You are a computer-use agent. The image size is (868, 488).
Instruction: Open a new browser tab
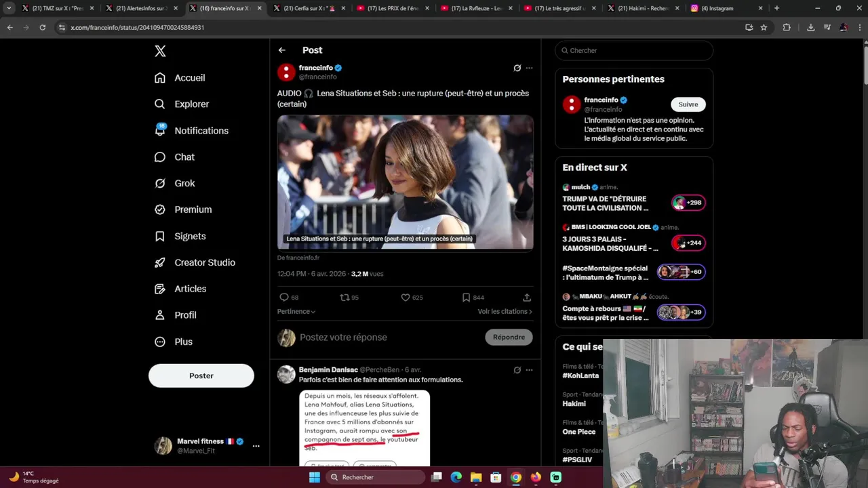coord(776,8)
